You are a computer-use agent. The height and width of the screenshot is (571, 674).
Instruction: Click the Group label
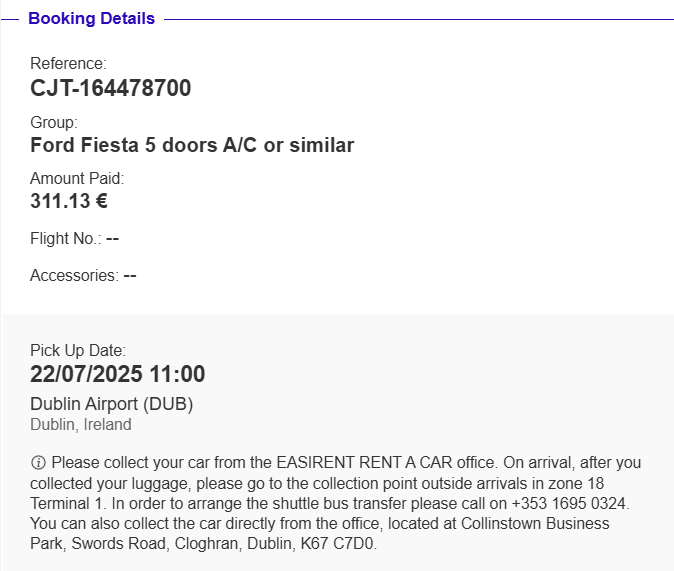(x=54, y=123)
